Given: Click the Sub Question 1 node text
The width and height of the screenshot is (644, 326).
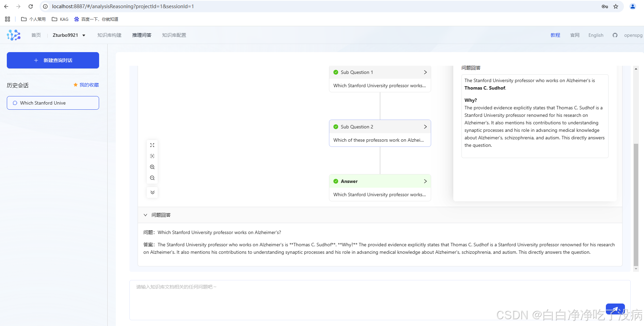Looking at the screenshot, I should (380, 86).
